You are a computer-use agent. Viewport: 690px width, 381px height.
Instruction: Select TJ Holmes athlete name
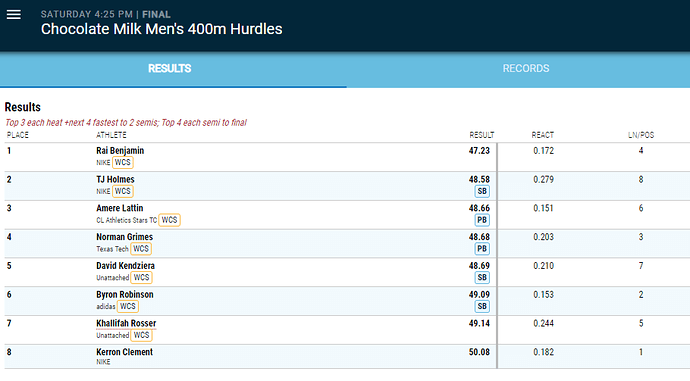tap(115, 180)
